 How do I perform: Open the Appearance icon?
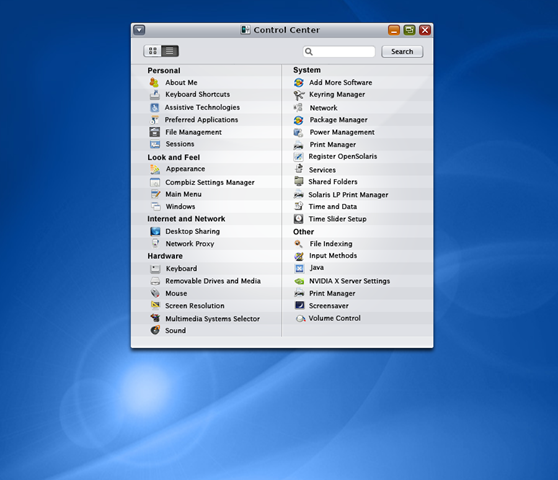click(155, 169)
